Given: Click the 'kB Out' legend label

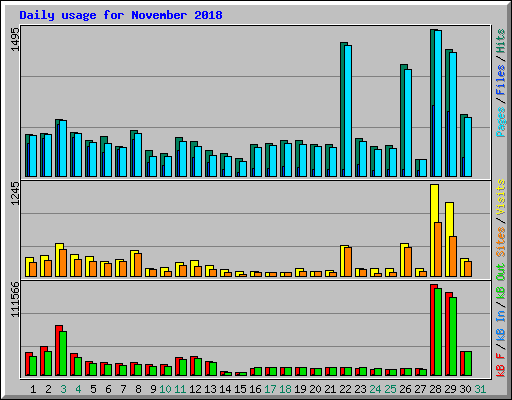Looking at the screenshot, I should click(x=501, y=281).
